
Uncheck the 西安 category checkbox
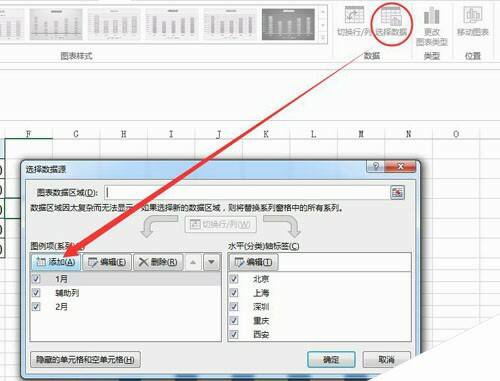pos(234,334)
